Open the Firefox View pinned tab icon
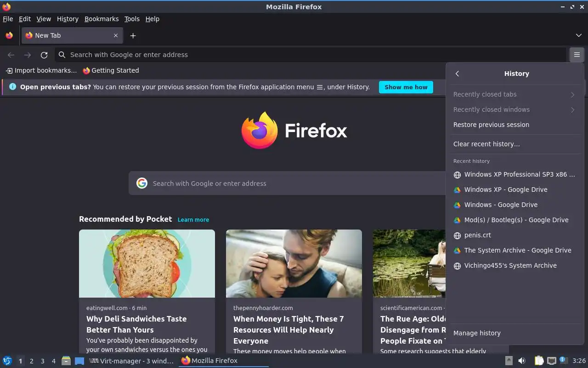The image size is (588, 368). [9, 35]
